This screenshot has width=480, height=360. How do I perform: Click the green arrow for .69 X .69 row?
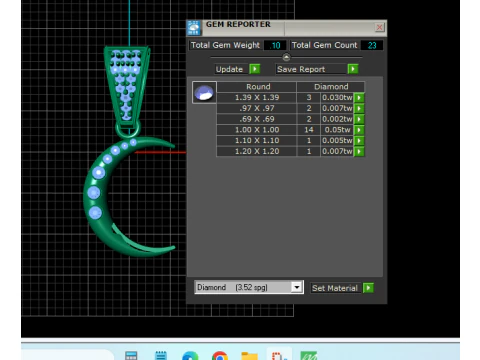click(x=359, y=119)
